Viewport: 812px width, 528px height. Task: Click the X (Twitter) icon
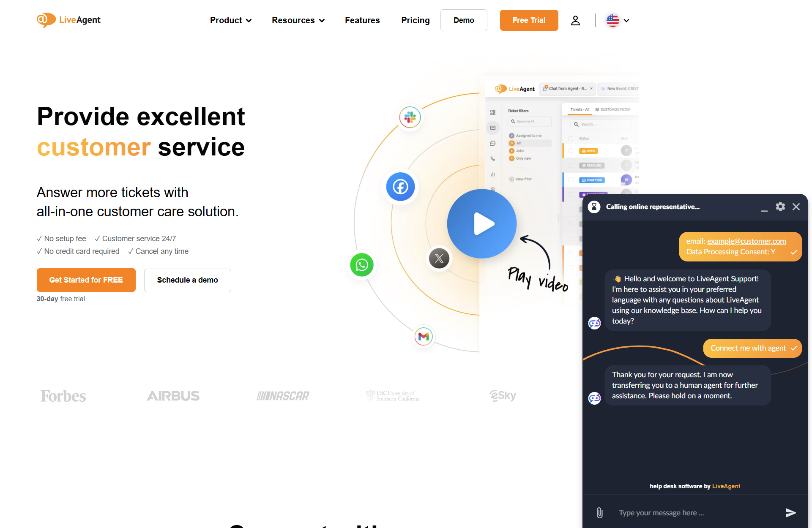439,258
